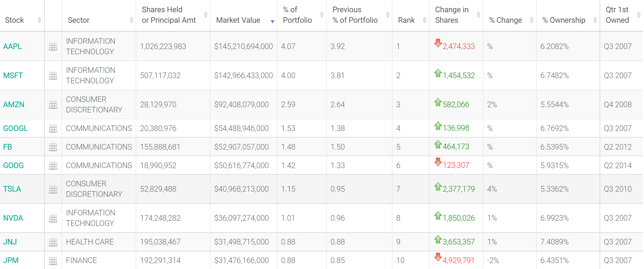The height and width of the screenshot is (269, 644).
Task: Open the grid icon in the JPM row
Action: click(x=53, y=261)
